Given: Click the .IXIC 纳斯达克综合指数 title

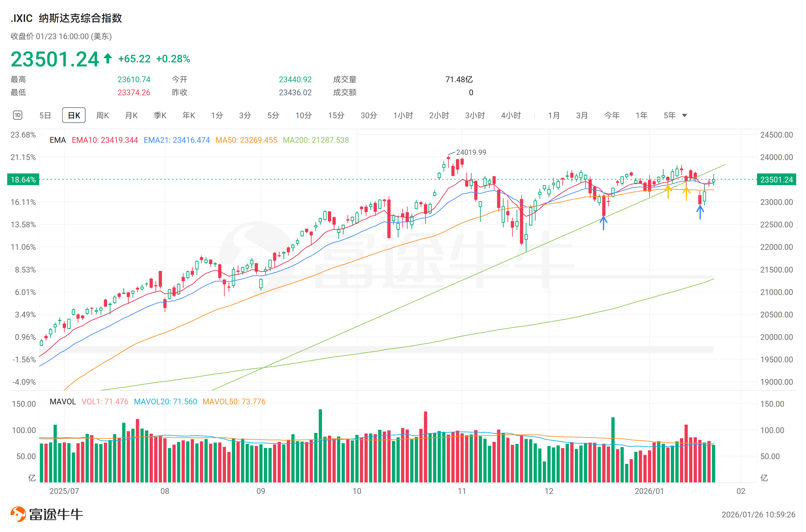Looking at the screenshot, I should 66,18.
